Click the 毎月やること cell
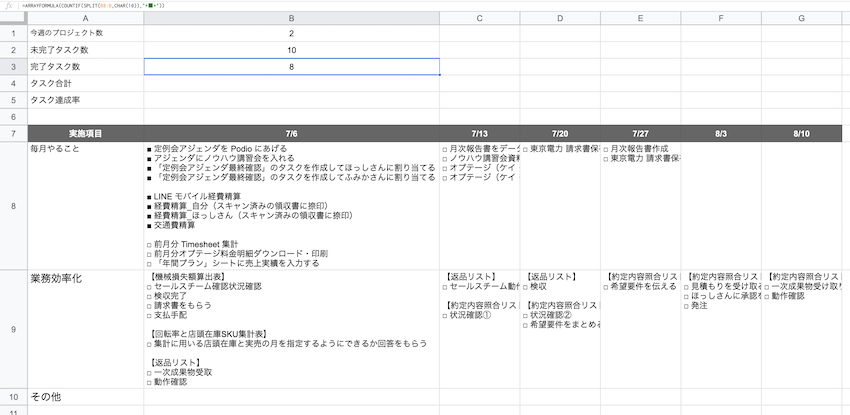This screenshot has width=850, height=415. pyautogui.click(x=60, y=149)
